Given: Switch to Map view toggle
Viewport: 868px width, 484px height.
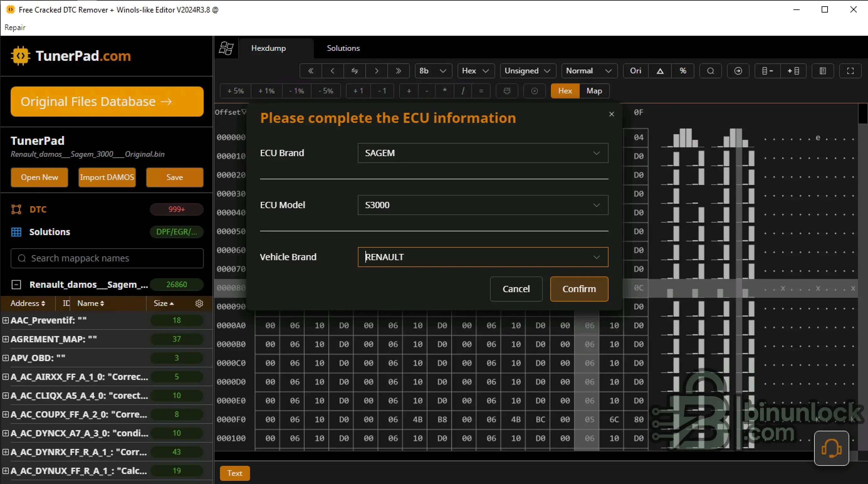Looking at the screenshot, I should click(x=594, y=91).
